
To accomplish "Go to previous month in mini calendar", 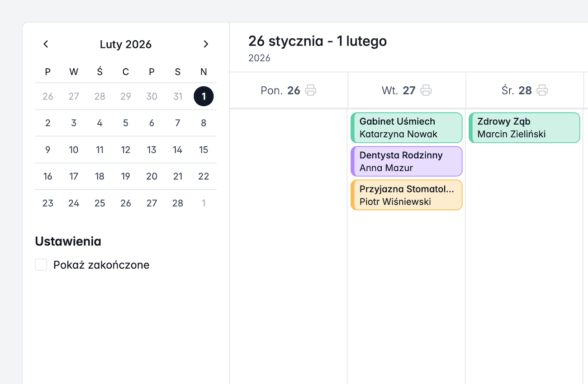I will click(46, 44).
